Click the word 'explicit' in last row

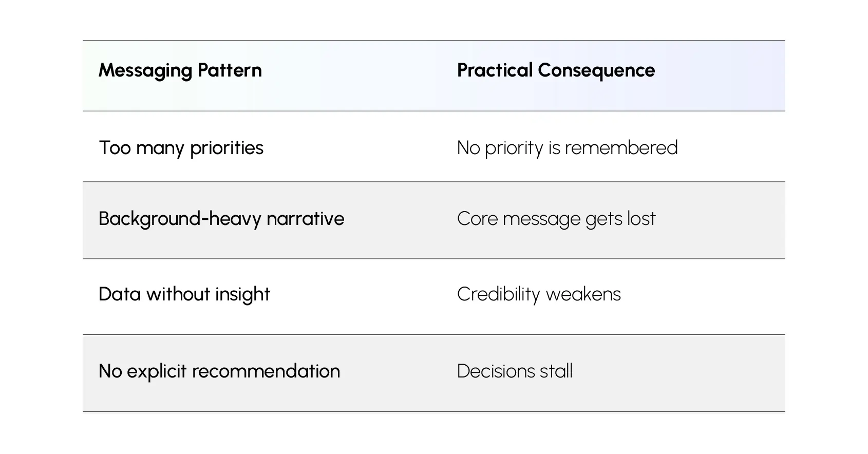[x=157, y=371]
